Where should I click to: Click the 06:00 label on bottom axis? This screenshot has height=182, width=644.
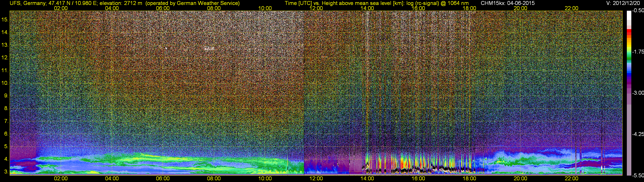[x=163, y=179]
